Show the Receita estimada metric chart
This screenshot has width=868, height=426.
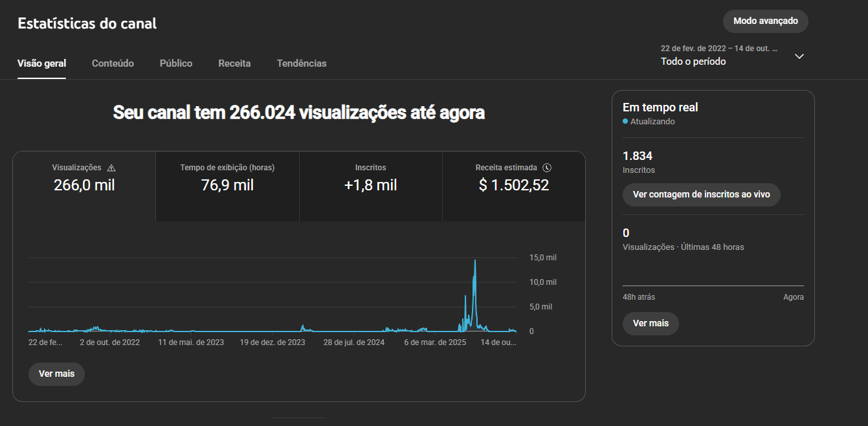tap(513, 185)
